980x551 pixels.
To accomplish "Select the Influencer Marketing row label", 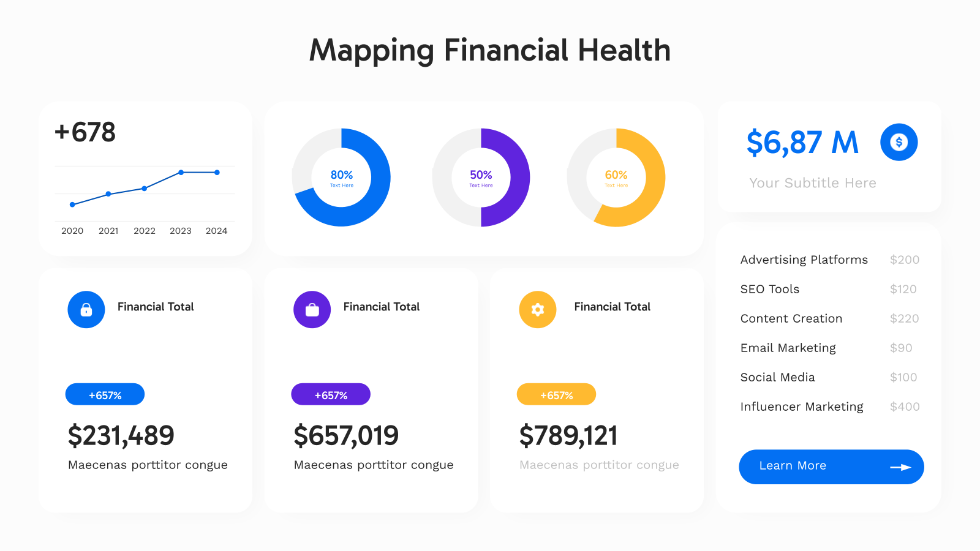I will (x=802, y=407).
